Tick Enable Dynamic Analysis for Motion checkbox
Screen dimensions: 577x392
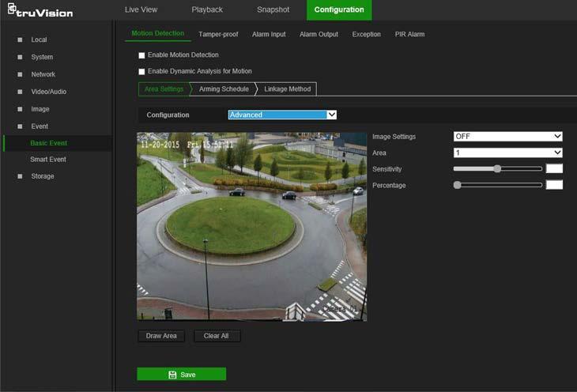point(141,71)
